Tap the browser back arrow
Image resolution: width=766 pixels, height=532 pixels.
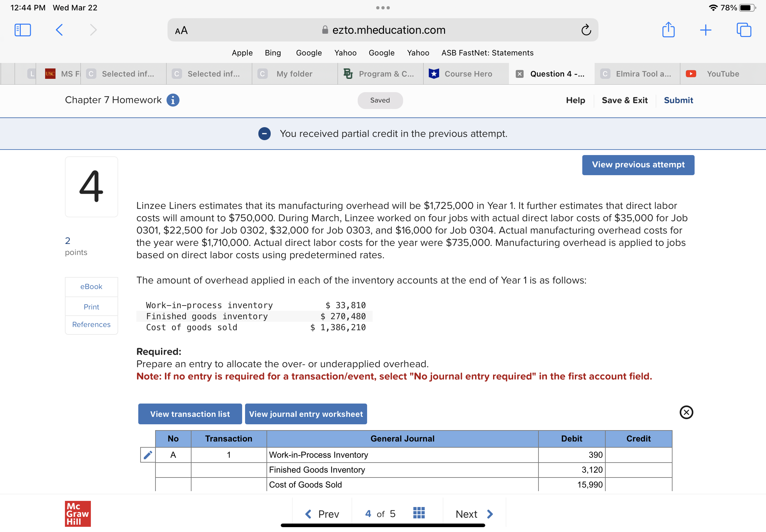click(x=59, y=30)
